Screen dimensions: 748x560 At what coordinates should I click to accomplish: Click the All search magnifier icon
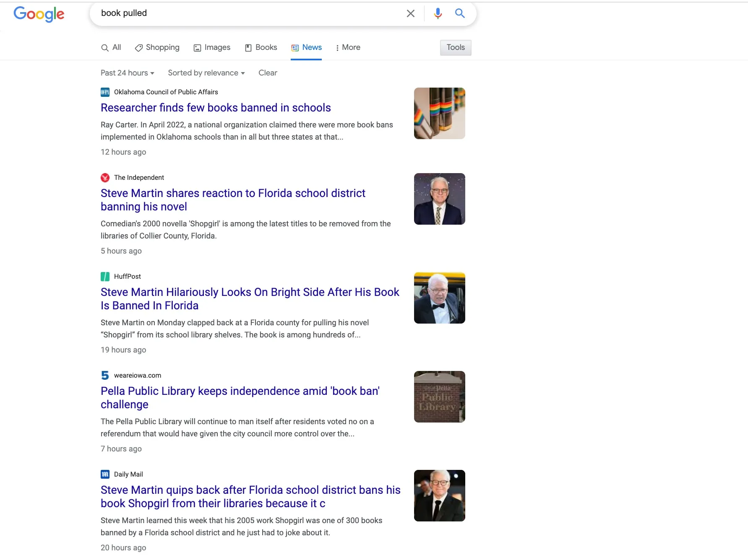coord(105,48)
